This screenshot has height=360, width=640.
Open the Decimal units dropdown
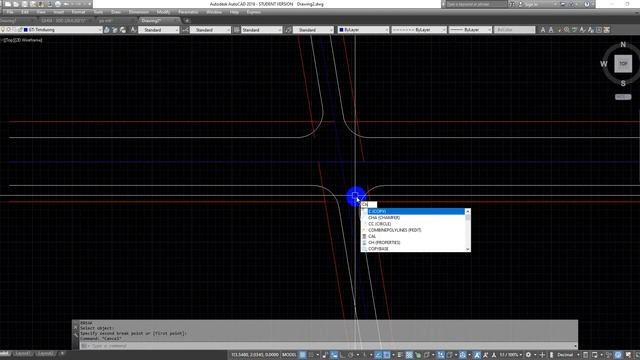pyautogui.click(x=568, y=355)
